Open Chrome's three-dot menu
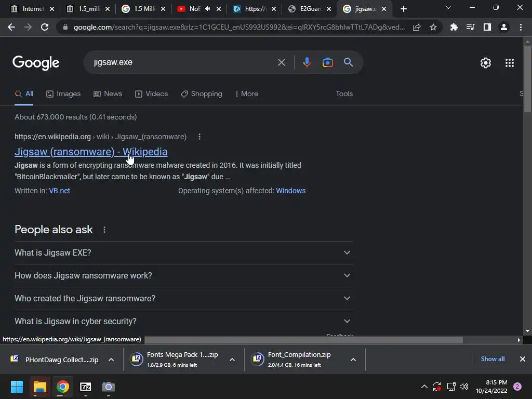 521,27
